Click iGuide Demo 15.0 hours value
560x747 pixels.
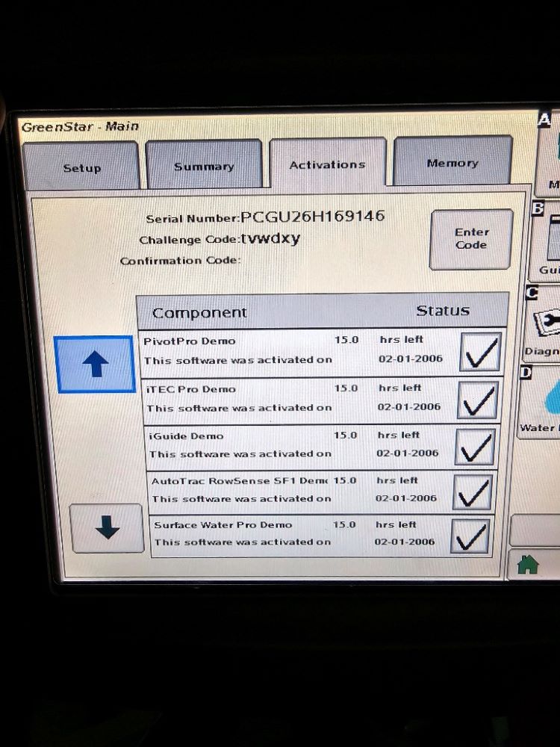(x=345, y=435)
